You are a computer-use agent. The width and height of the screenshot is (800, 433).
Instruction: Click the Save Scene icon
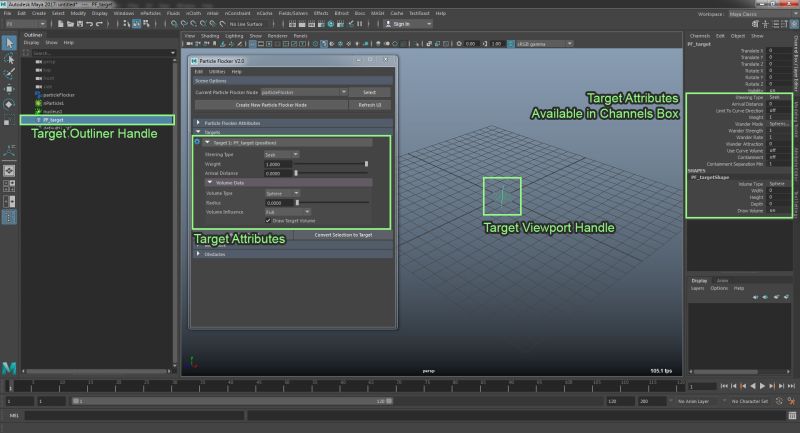point(80,24)
